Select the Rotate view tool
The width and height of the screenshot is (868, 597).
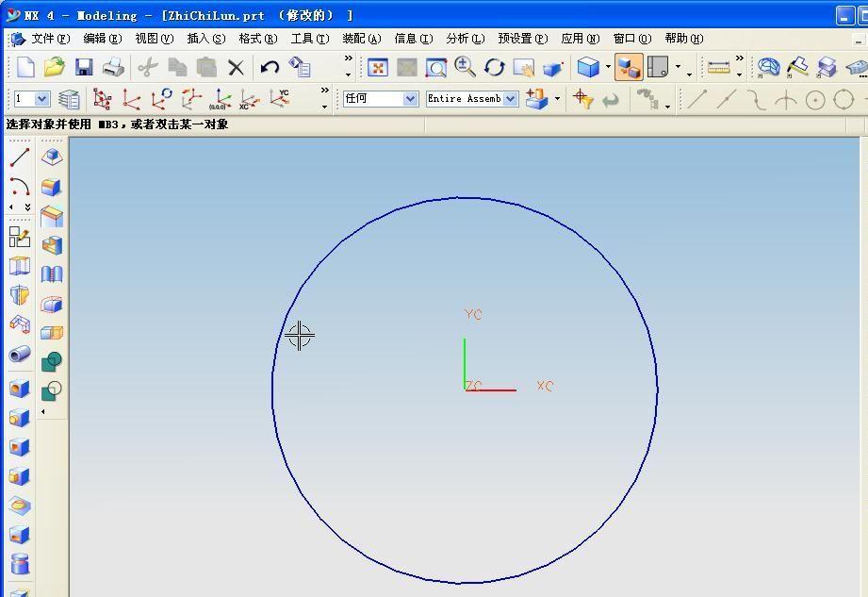pyautogui.click(x=495, y=67)
